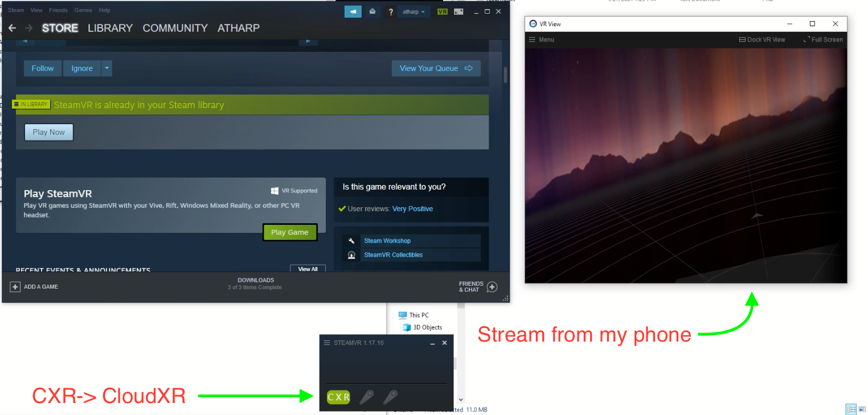This screenshot has height=415, width=868.
Task: Open the Steam inbox envelope icon
Action: (x=372, y=11)
